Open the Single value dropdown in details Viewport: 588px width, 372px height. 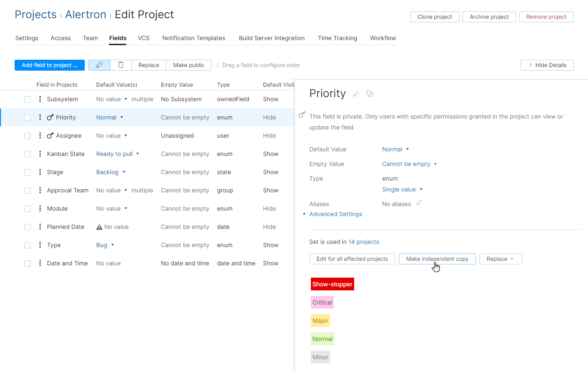[x=402, y=189]
